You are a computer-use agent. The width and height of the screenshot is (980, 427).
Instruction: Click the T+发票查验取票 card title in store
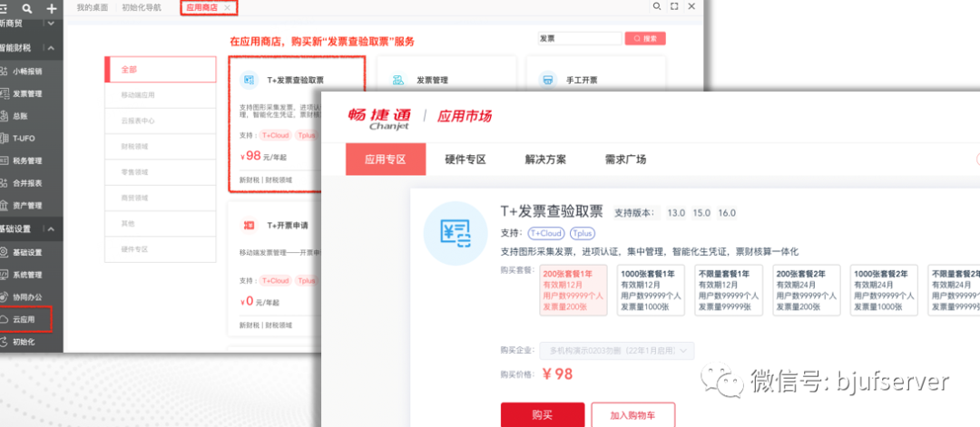pyautogui.click(x=296, y=81)
